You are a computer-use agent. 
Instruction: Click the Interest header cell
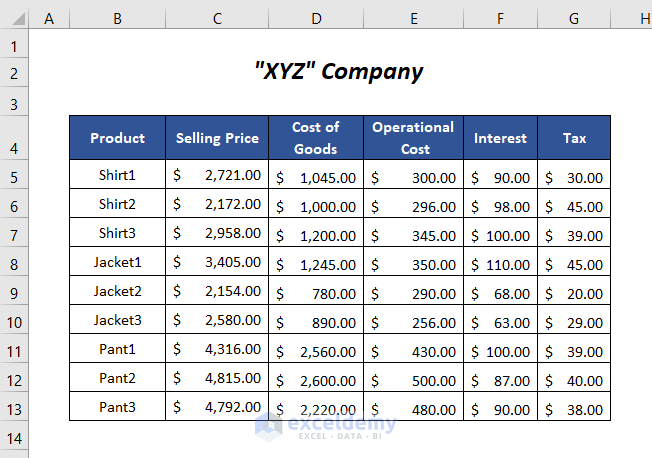coord(500,138)
